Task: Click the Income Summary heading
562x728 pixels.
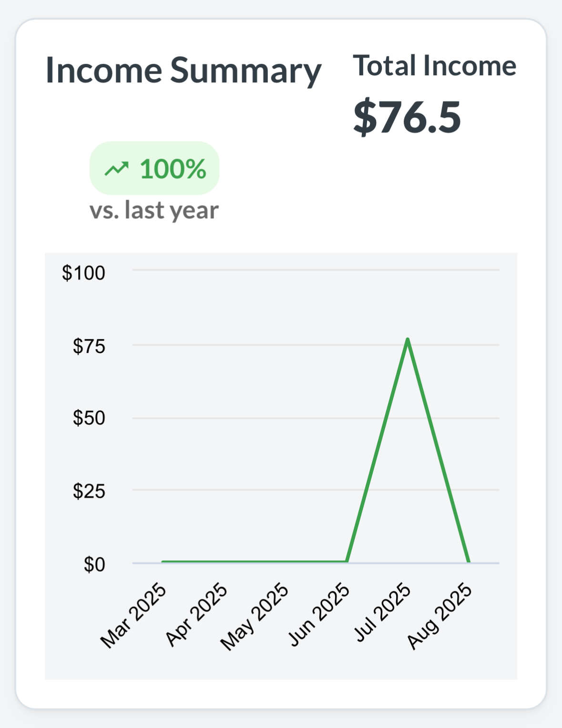Action: click(184, 71)
